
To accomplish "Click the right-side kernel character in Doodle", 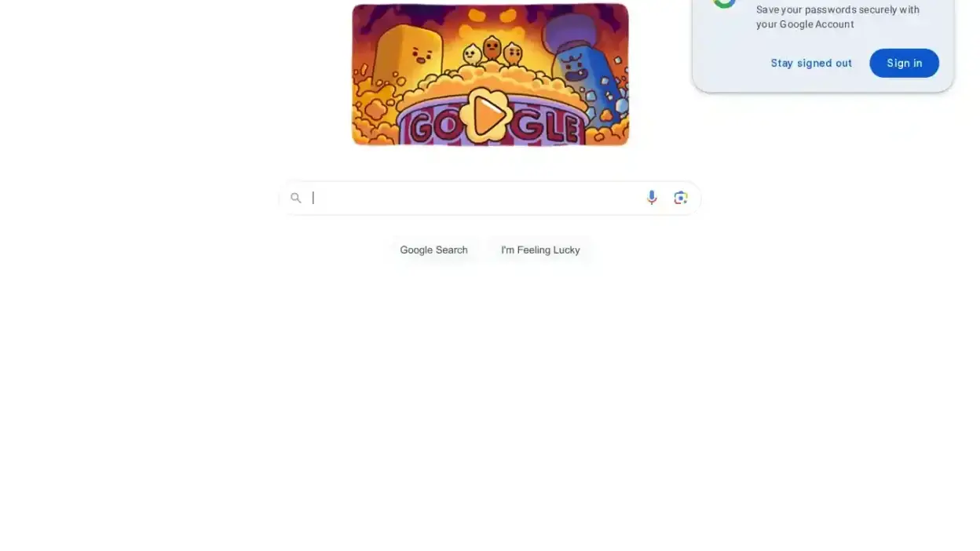I will click(x=512, y=53).
